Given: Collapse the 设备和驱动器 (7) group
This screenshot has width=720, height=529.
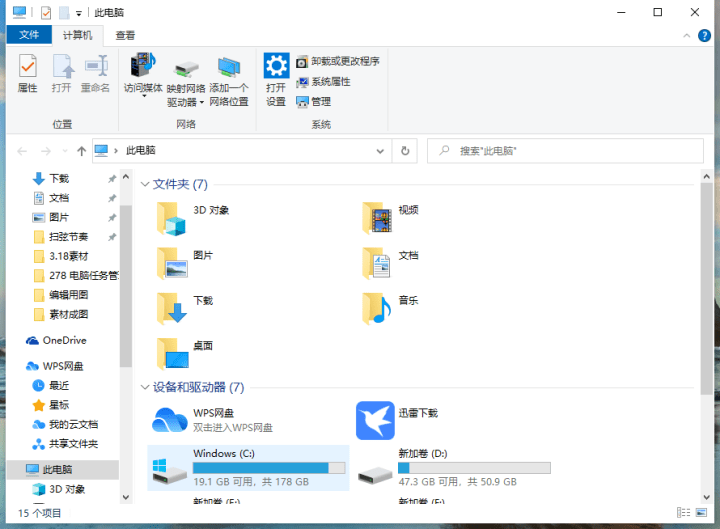Looking at the screenshot, I should tap(145, 387).
